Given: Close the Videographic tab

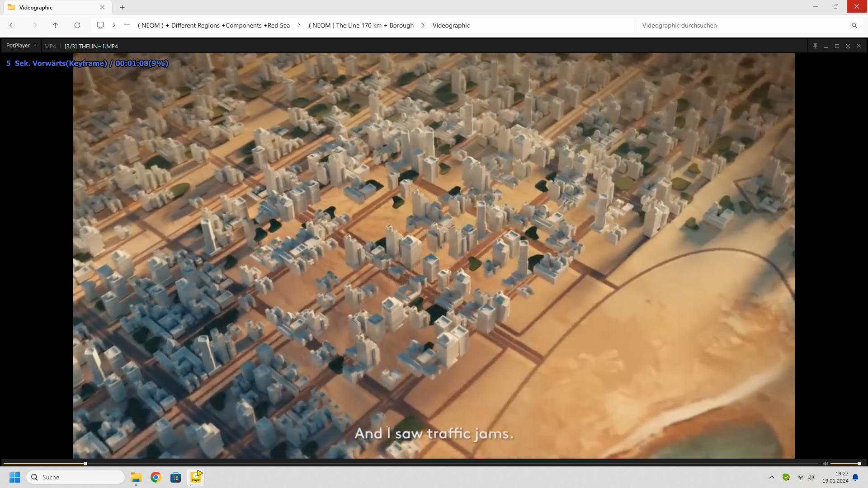Looking at the screenshot, I should click(103, 7).
